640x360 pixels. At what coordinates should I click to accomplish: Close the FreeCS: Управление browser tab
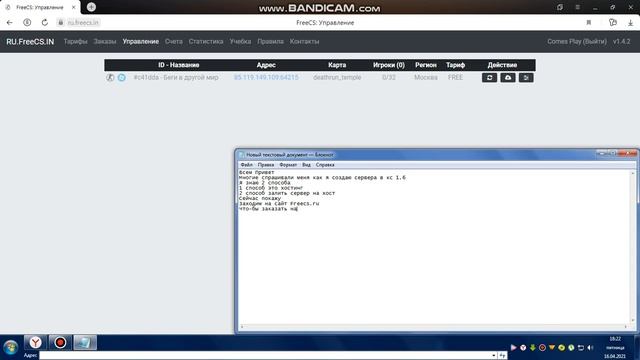tap(73, 7)
